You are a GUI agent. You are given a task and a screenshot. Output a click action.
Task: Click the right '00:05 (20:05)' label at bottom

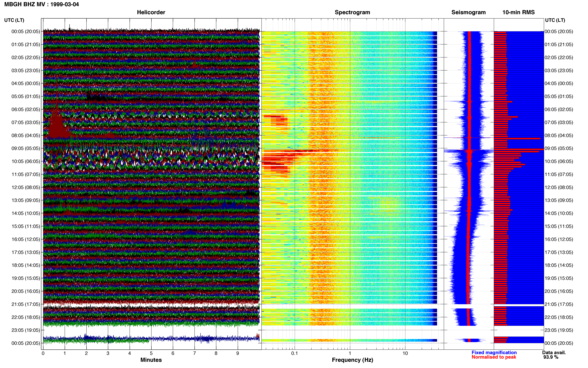tap(559, 343)
